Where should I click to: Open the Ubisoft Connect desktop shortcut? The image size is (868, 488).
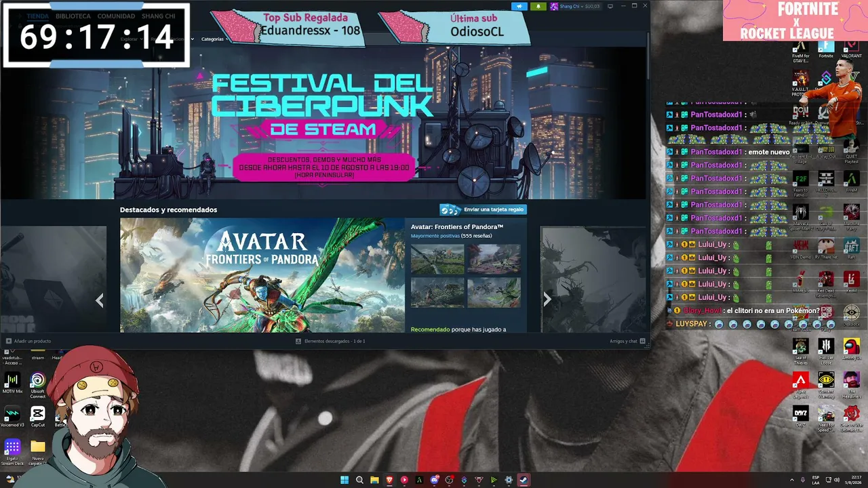pos(38,384)
